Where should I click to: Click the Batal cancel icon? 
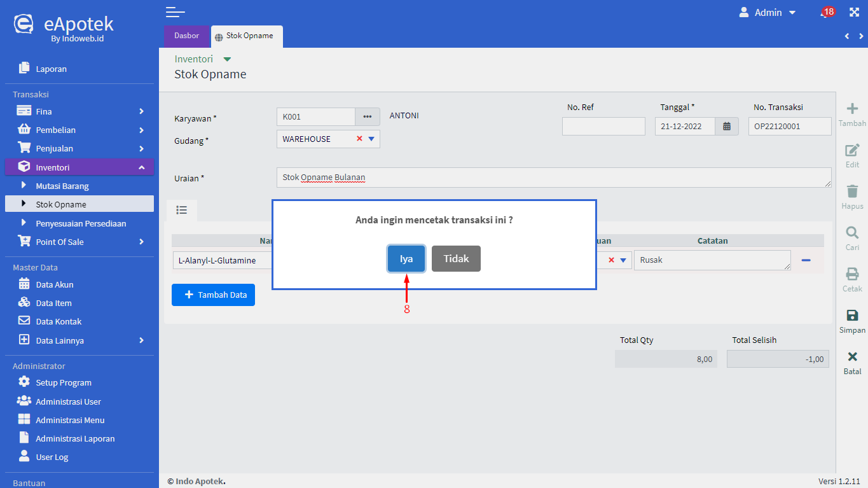(x=852, y=357)
